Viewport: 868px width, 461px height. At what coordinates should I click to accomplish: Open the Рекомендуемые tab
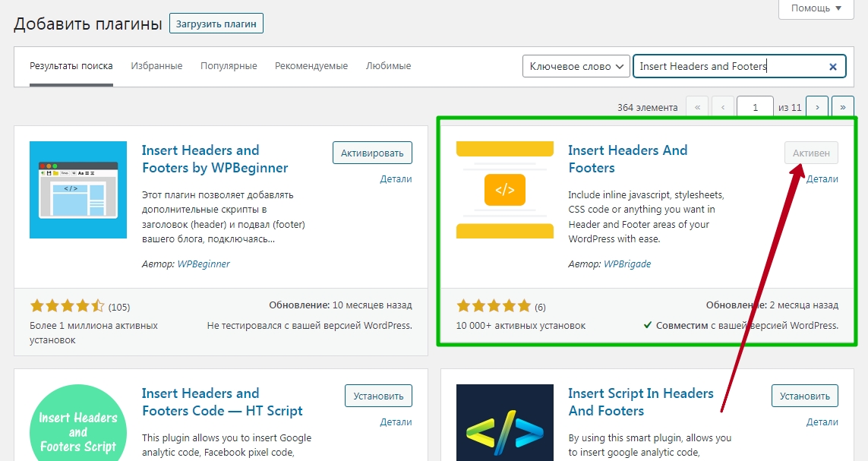pos(311,66)
